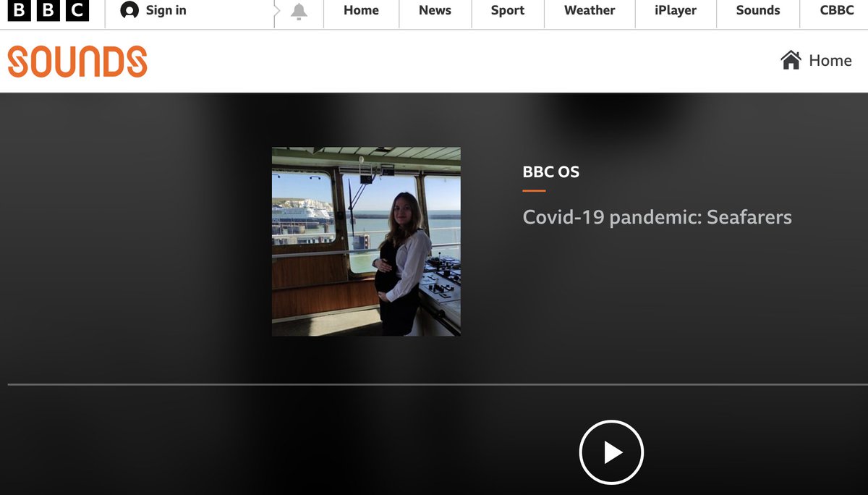Open the Weather menu item

590,10
